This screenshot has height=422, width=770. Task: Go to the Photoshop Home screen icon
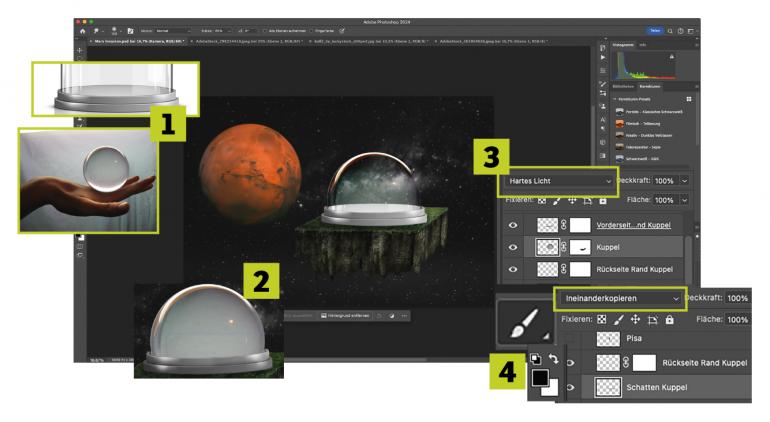tap(82, 31)
